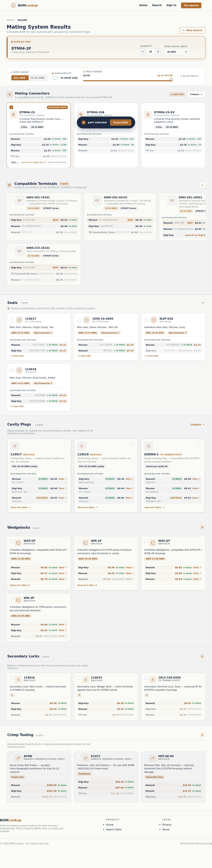
Task: Tick the W2P-DT wedgelock checkbox
Action: (11, 541)
